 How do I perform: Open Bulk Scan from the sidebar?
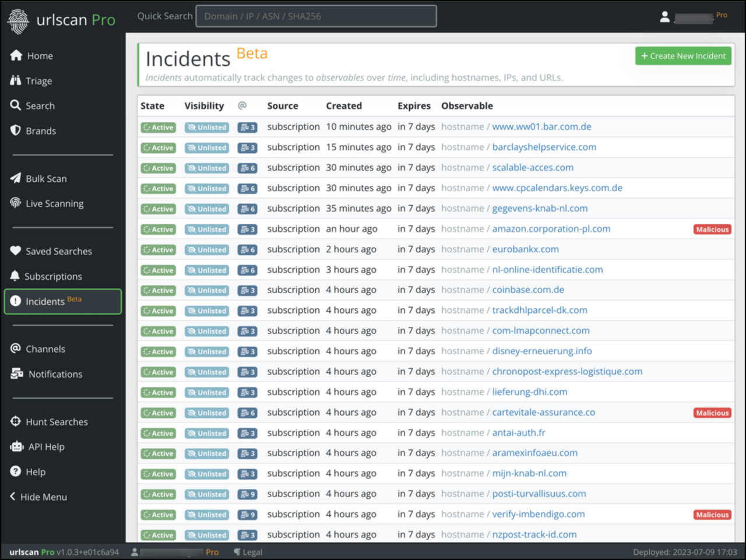pos(46,178)
